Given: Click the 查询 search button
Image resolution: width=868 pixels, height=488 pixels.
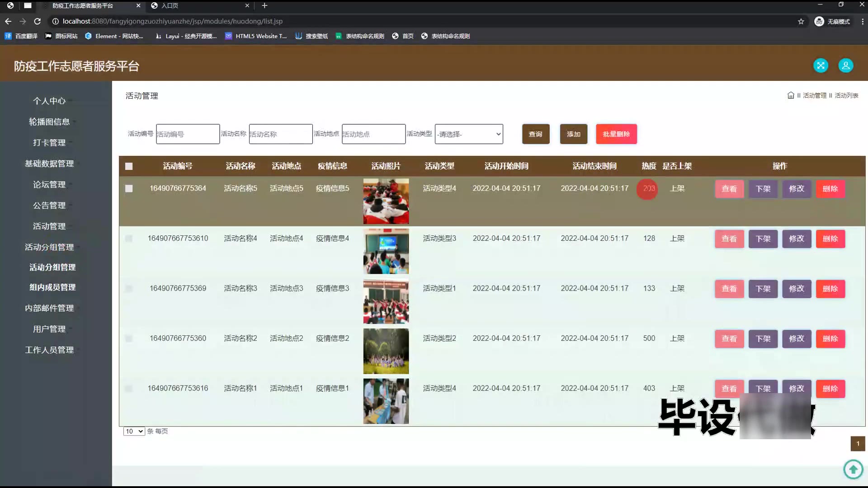Looking at the screenshot, I should (x=535, y=134).
